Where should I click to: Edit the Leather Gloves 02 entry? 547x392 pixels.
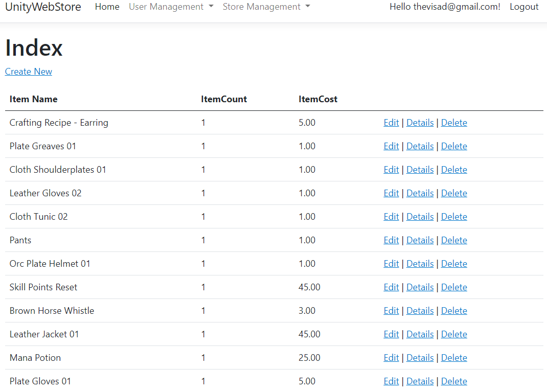(x=391, y=193)
